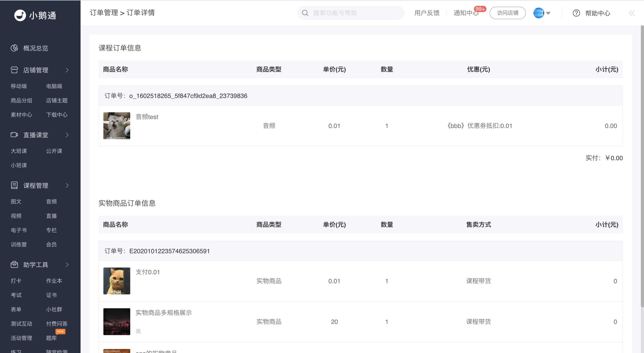Open 大班课 menu item
This screenshot has height=353, width=644.
pyautogui.click(x=19, y=151)
